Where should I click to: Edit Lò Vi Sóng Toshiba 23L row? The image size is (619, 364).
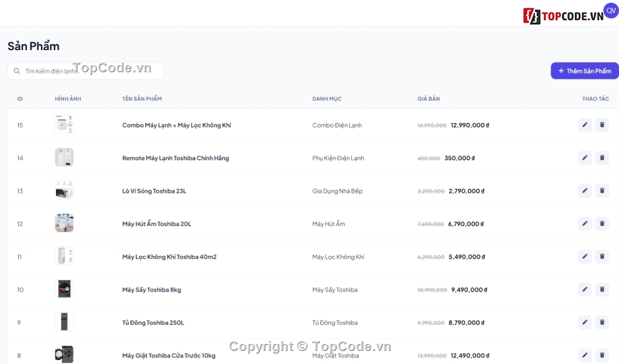(x=584, y=191)
